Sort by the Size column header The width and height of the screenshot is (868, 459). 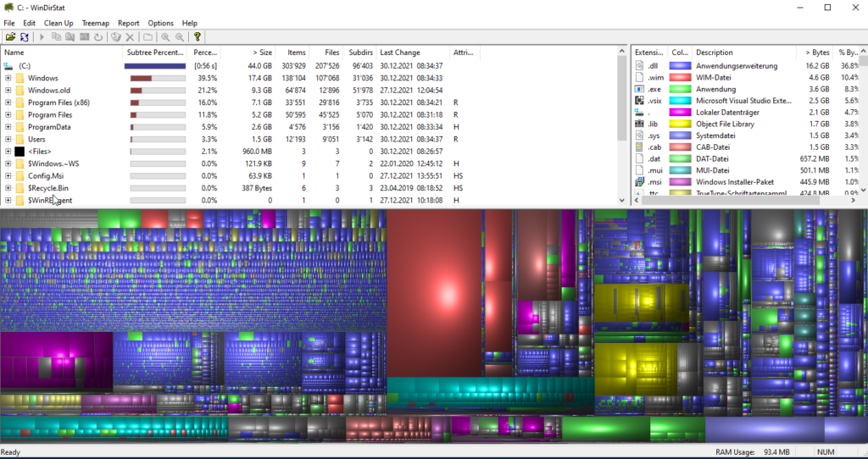[x=248, y=53]
